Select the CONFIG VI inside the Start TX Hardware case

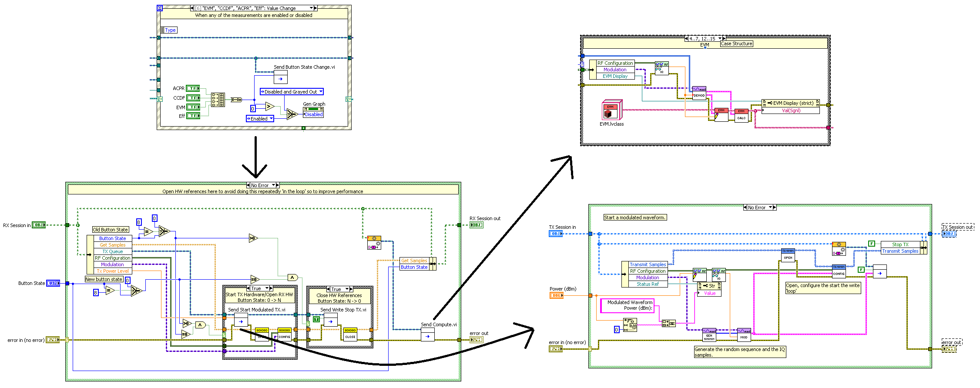click(x=284, y=334)
